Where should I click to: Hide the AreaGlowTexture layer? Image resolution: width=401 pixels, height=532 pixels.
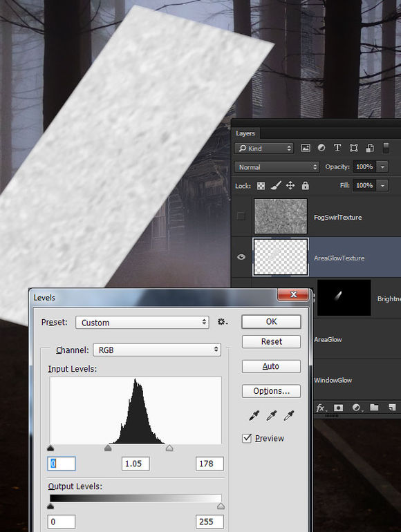pyautogui.click(x=241, y=257)
